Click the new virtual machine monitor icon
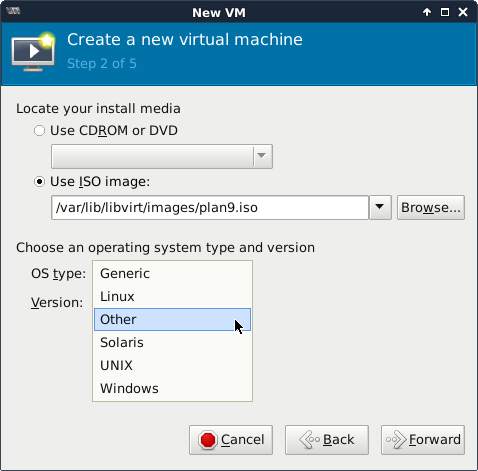This screenshot has height=471, width=478. tap(33, 52)
